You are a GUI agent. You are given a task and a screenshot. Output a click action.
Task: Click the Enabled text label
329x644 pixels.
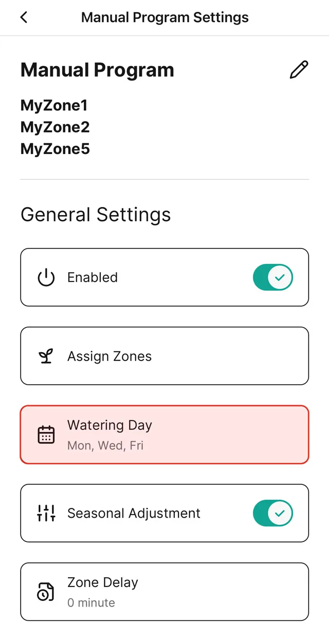click(93, 277)
